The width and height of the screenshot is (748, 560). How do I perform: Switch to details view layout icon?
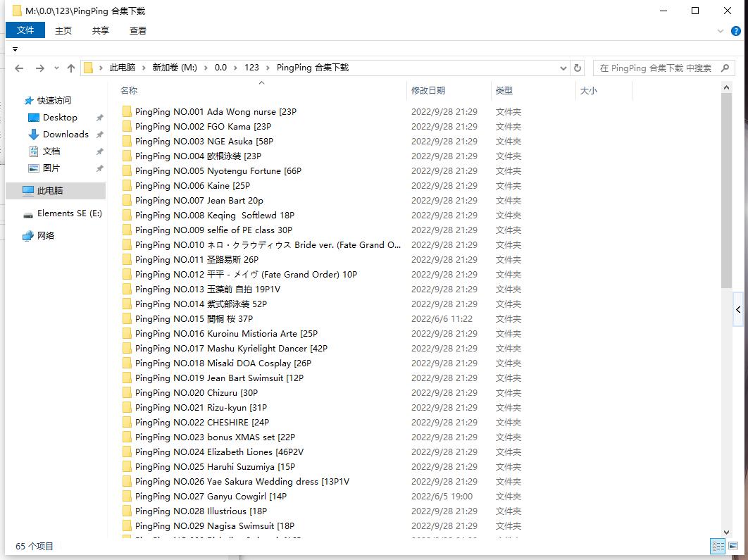718,546
